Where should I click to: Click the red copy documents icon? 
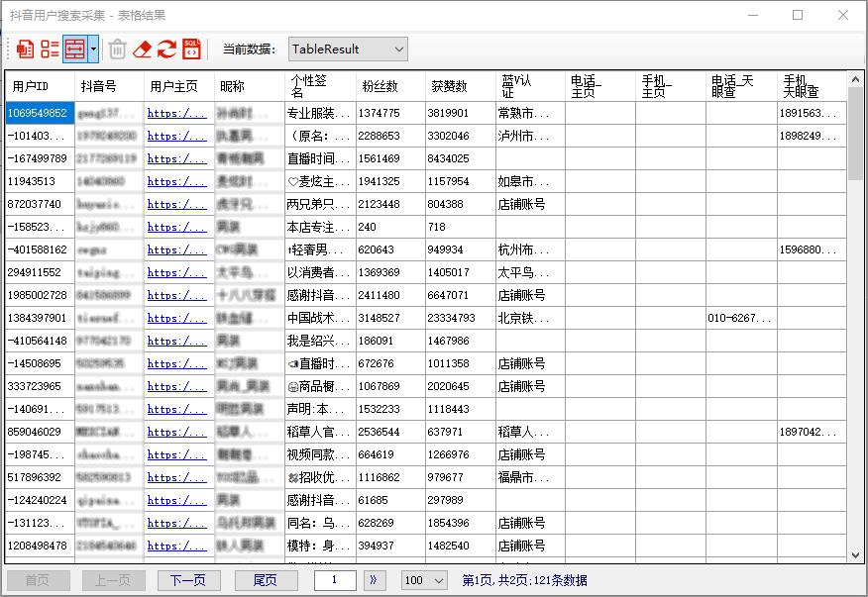[x=25, y=49]
